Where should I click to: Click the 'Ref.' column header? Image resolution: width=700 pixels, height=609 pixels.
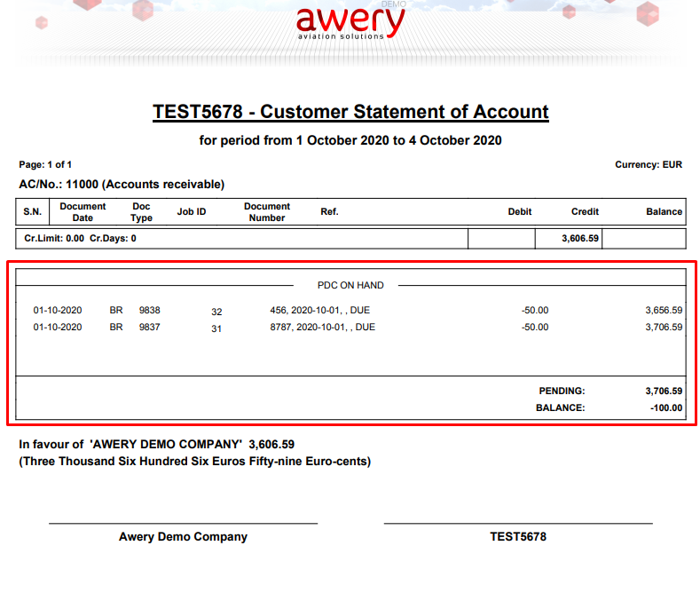[x=329, y=212]
